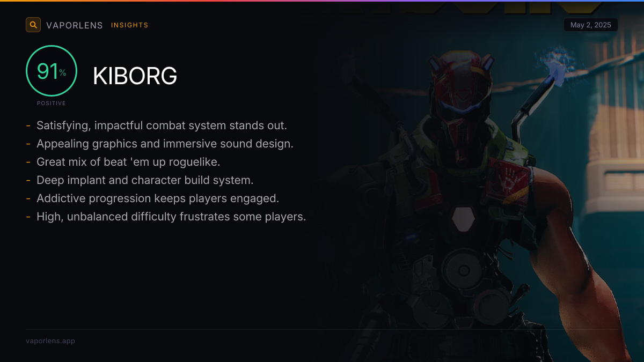Select the KIBORG game title
The width and height of the screenshot is (644, 362).
tap(135, 76)
